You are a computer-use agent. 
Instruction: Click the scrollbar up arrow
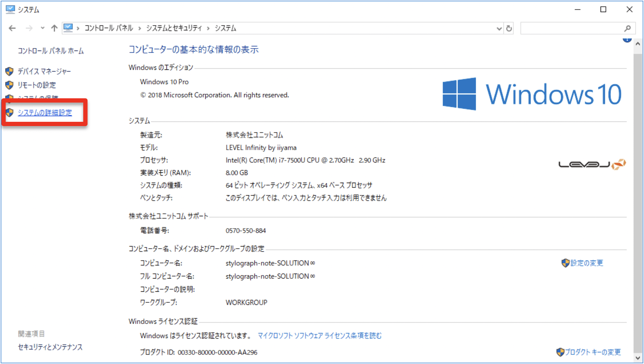tap(638, 44)
